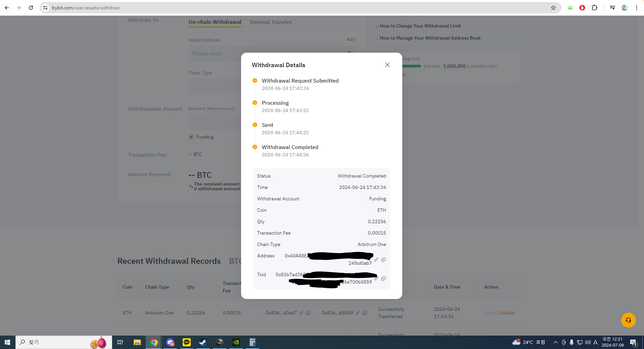Select the Qty value 0.22256 in dialog
This screenshot has height=349, width=644.
(377, 221)
